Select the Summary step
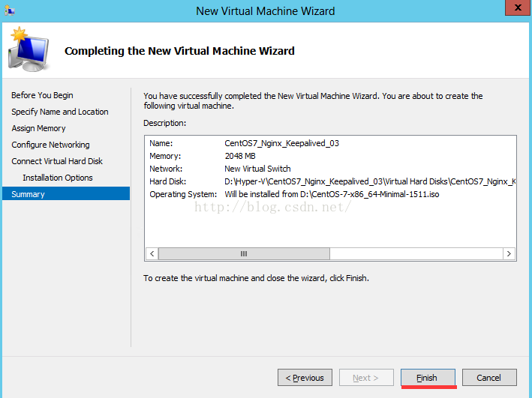The width and height of the screenshot is (532, 398). (x=66, y=194)
